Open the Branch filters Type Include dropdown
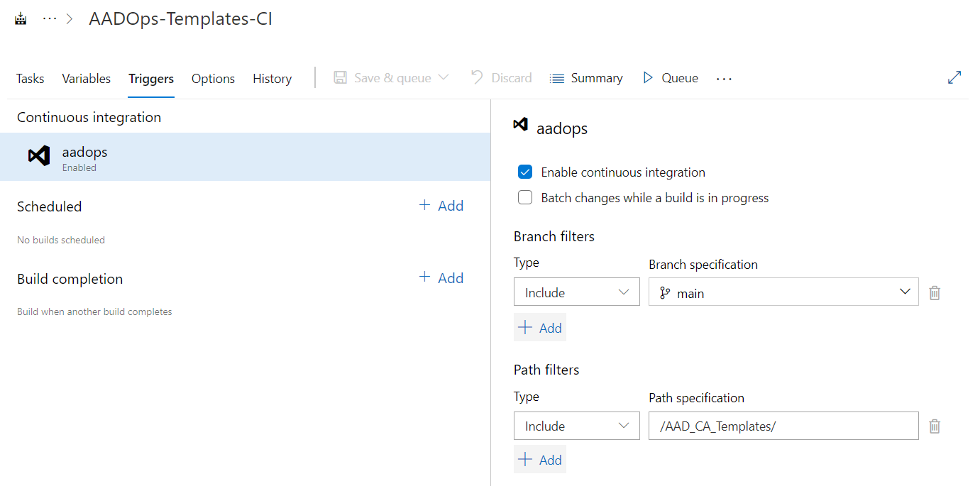This screenshot has width=980, height=486. point(577,292)
